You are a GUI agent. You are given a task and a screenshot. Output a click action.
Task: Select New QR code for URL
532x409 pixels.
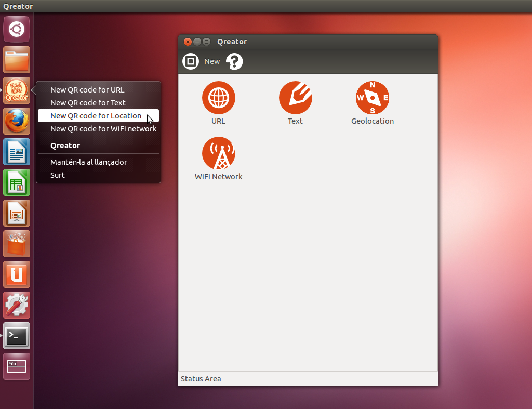(98, 90)
